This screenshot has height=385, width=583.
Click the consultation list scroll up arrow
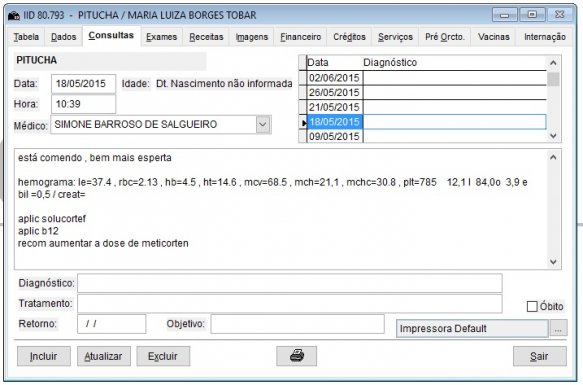[x=553, y=63]
